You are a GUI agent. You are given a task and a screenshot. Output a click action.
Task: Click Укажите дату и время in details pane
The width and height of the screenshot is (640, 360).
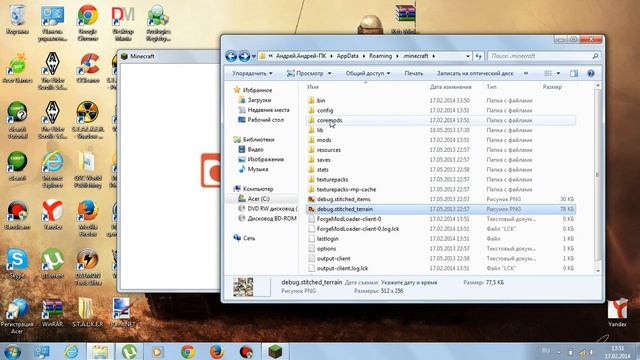pos(409,282)
